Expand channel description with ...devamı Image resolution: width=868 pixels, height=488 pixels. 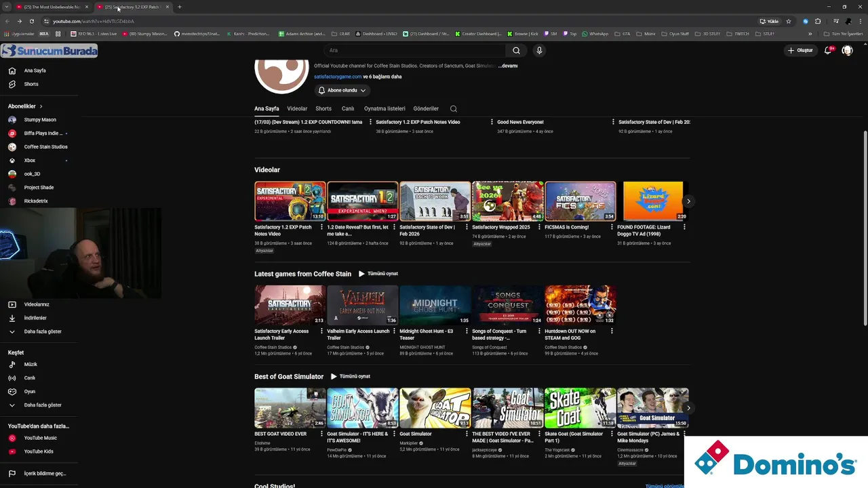click(508, 66)
